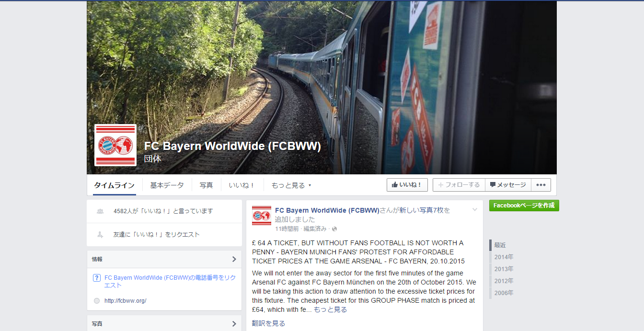Open the http://fcbww.org/ website link
This screenshot has width=644, height=331.
click(x=125, y=301)
